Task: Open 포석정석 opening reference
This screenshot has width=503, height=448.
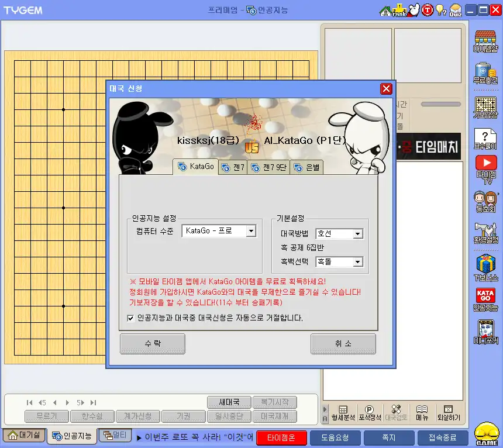Action: click(x=369, y=412)
